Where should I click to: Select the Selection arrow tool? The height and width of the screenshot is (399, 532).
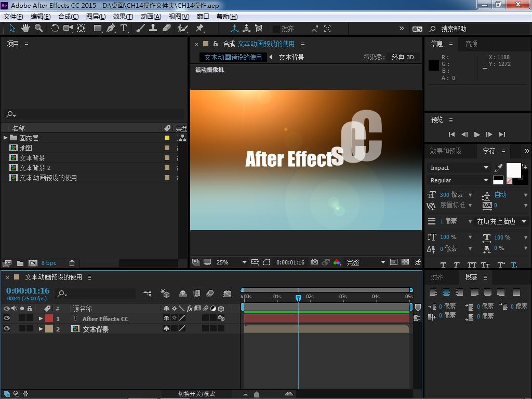pos(12,28)
